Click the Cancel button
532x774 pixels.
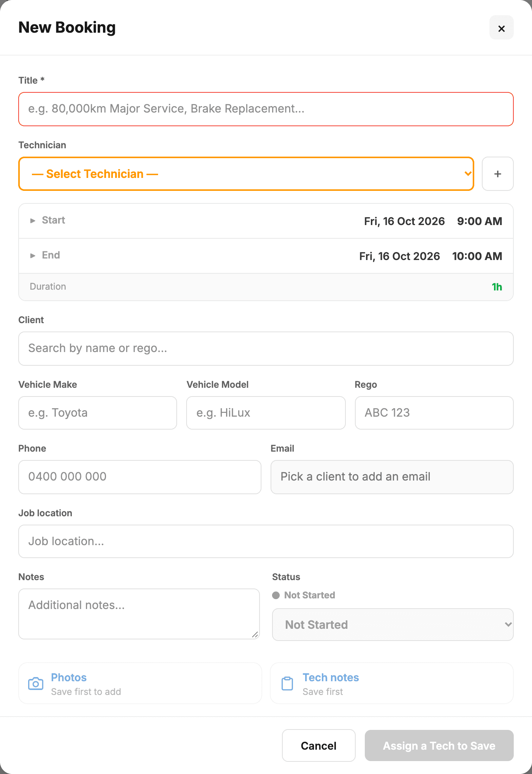pyautogui.click(x=318, y=745)
